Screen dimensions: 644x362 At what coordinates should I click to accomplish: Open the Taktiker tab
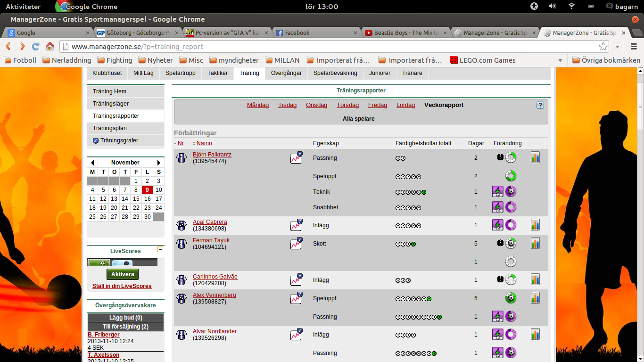[218, 73]
